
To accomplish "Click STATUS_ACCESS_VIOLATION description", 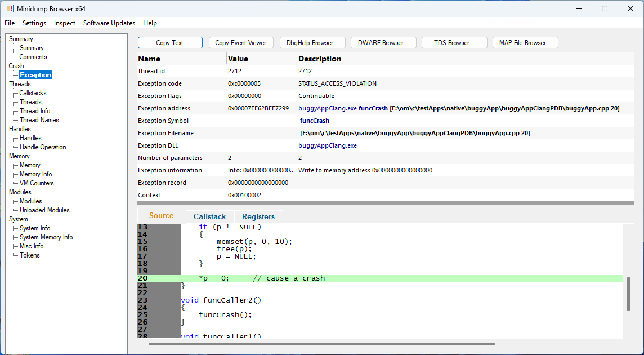I will (x=337, y=83).
